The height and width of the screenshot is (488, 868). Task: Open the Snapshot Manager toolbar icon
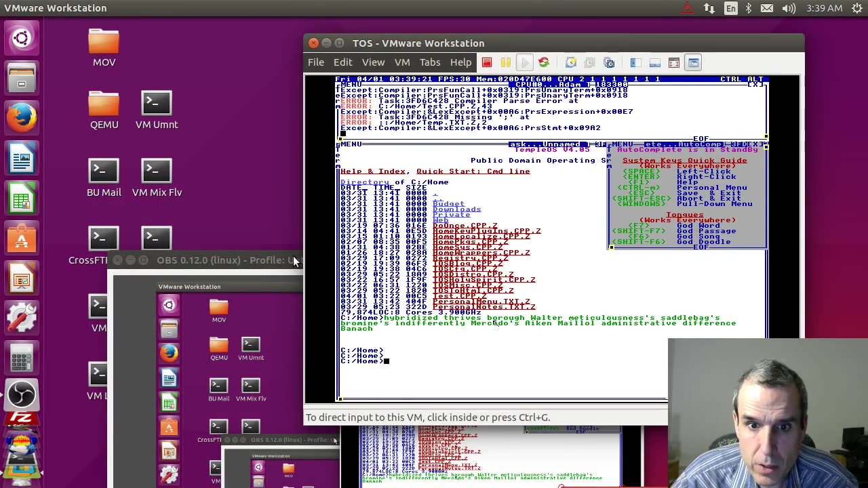pos(609,62)
